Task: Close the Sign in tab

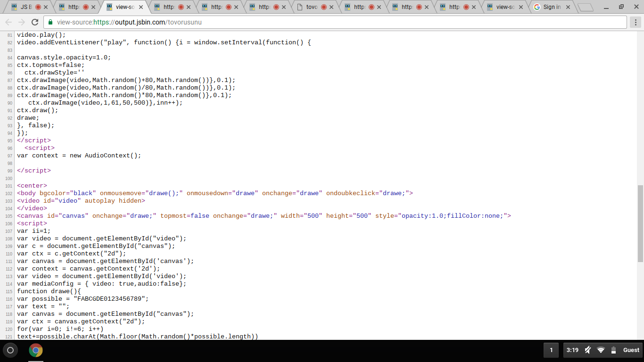Action: pos(568,7)
